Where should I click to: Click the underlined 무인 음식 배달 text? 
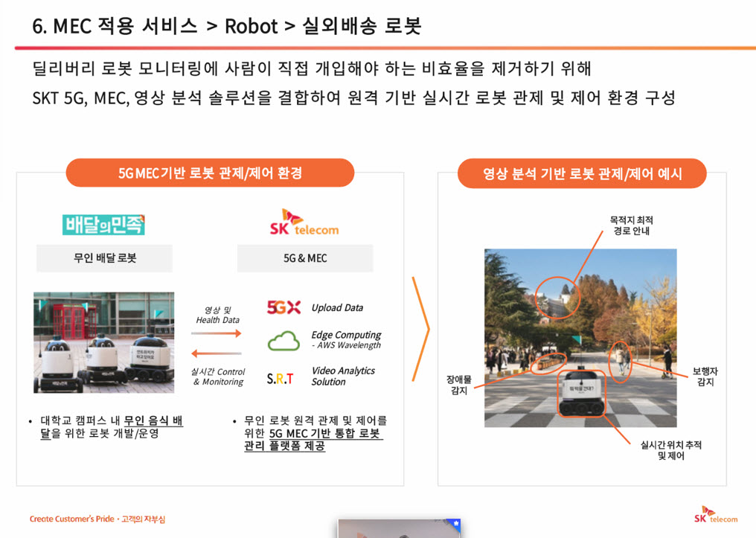pos(112,426)
